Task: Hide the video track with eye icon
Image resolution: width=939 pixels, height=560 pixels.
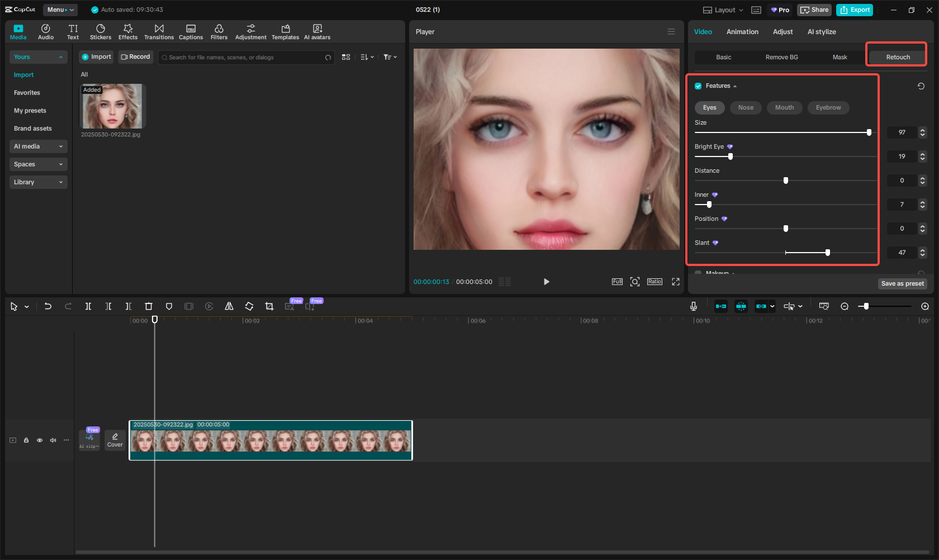Action: (40, 440)
